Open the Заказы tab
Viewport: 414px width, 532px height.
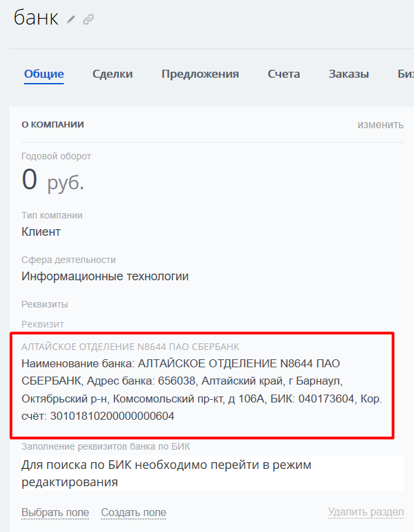pos(348,74)
